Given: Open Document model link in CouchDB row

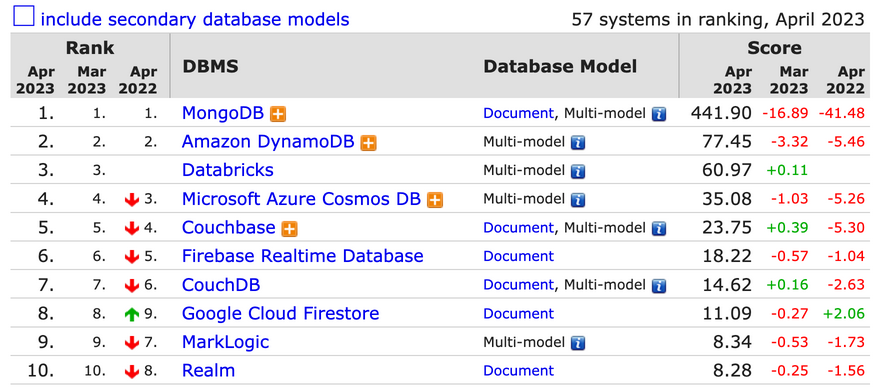Looking at the screenshot, I should (x=518, y=285).
